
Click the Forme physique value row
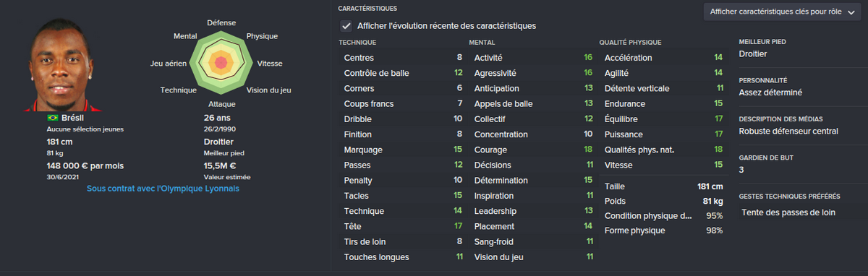663,230
